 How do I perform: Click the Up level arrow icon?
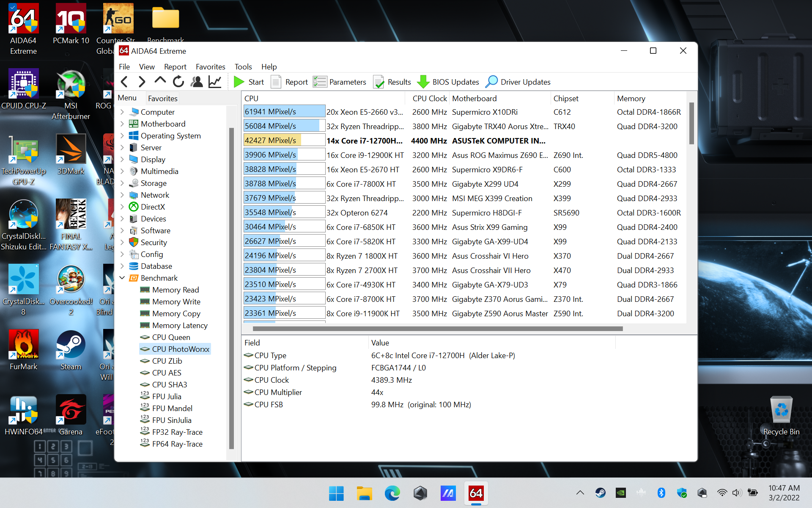[160, 81]
